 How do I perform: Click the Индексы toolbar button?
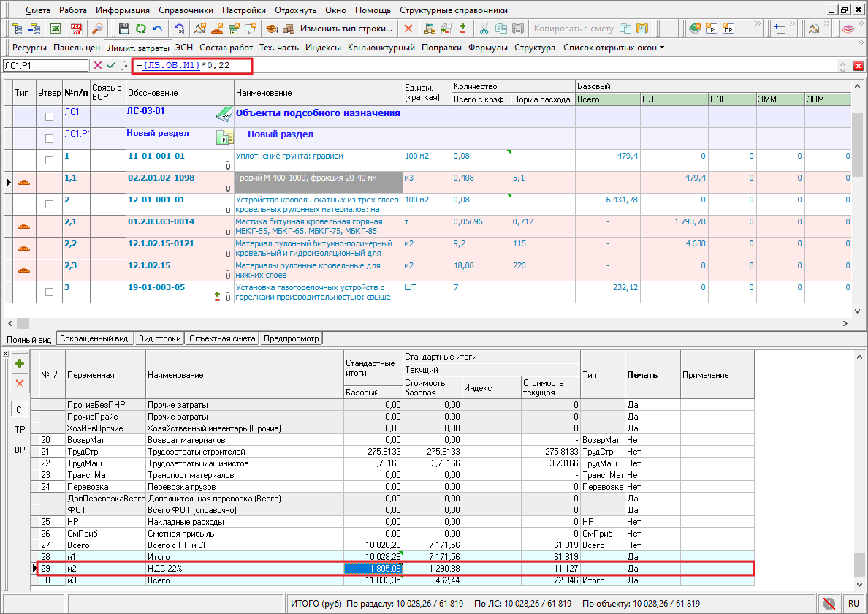[323, 48]
